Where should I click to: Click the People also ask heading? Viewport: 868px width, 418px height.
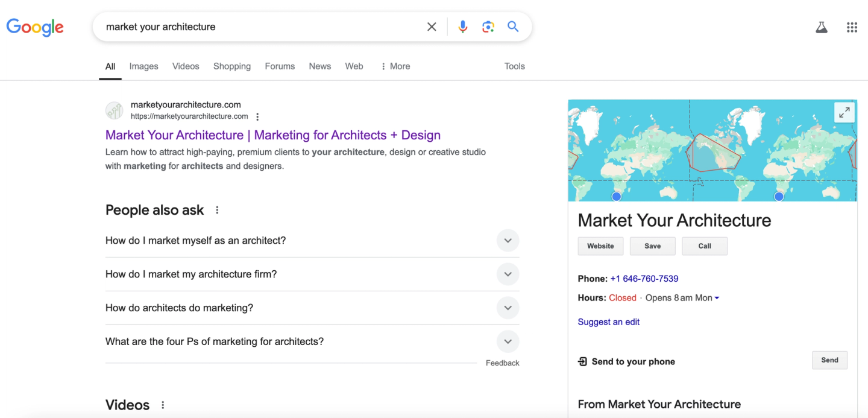tap(155, 210)
